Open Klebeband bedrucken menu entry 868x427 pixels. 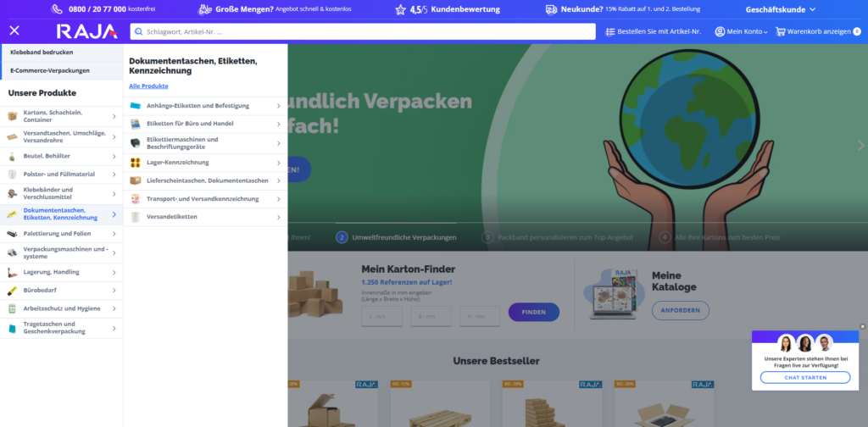click(61, 53)
